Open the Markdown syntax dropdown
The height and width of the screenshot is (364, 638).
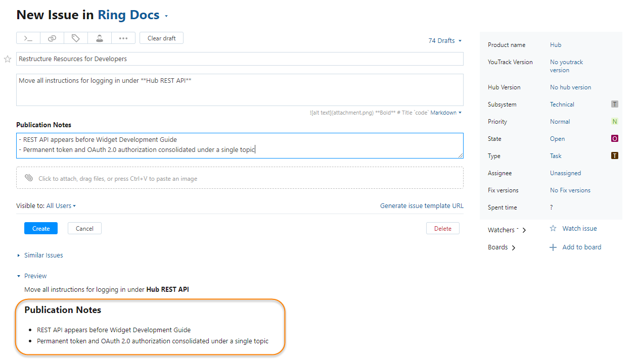pos(445,113)
